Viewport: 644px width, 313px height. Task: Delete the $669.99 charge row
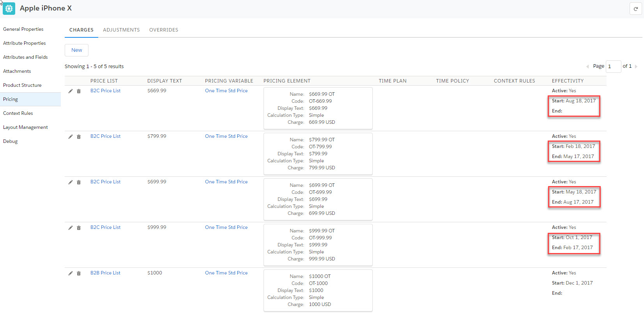click(x=79, y=91)
